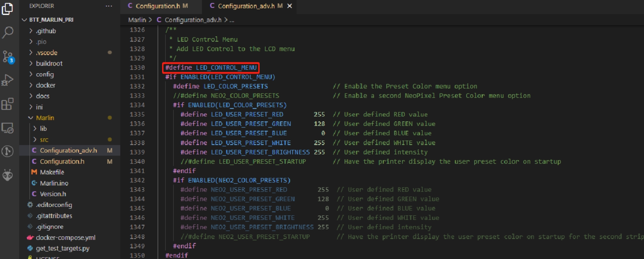The image size is (644, 259).
Task: Open the Remote Explorer view
Action: point(8,128)
